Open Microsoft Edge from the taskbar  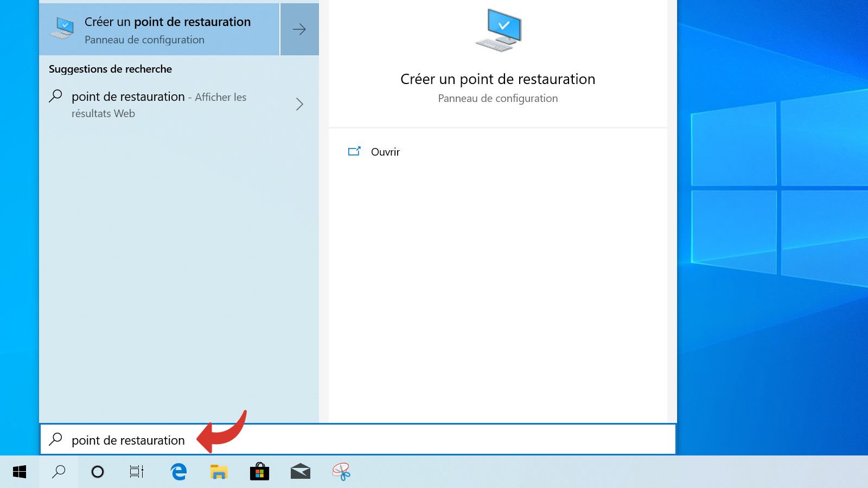(178, 472)
